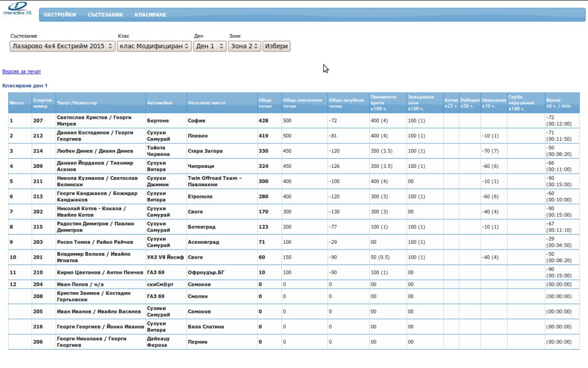Click the Interactive 3G logo
Viewport: 588px width, 368px height.
pos(17,8)
